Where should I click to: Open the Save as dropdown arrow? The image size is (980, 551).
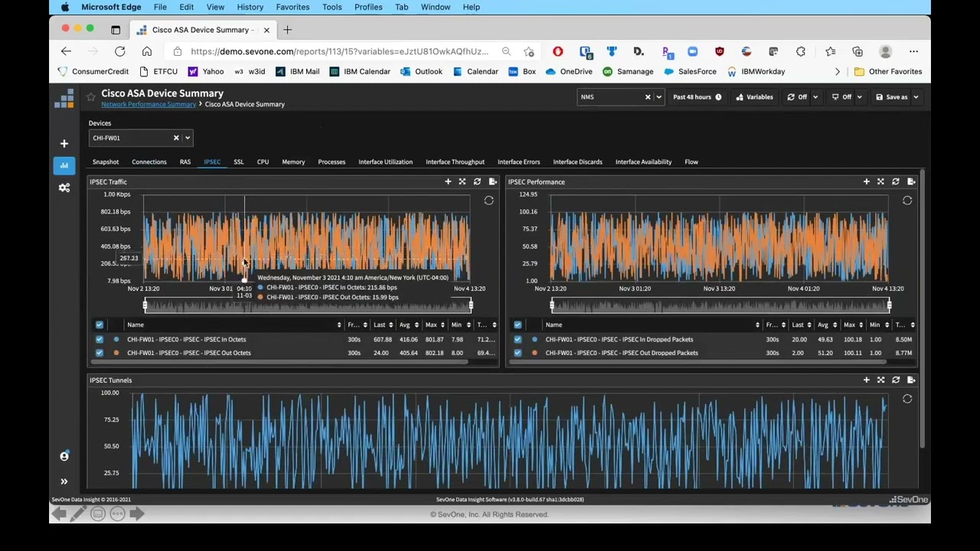pos(916,97)
